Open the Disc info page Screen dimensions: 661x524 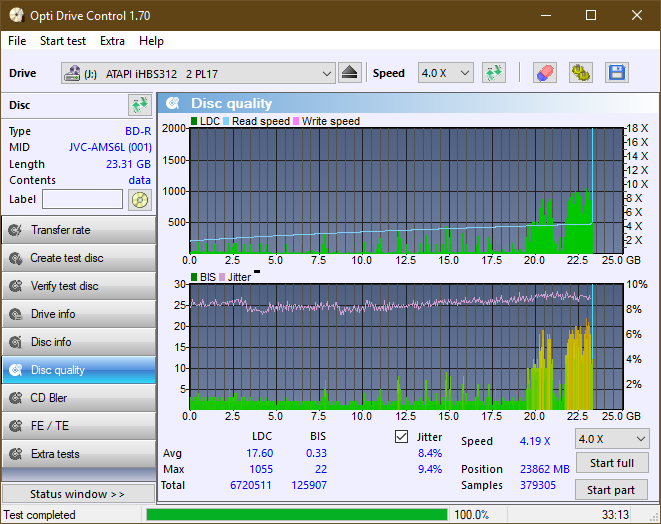[x=79, y=342]
